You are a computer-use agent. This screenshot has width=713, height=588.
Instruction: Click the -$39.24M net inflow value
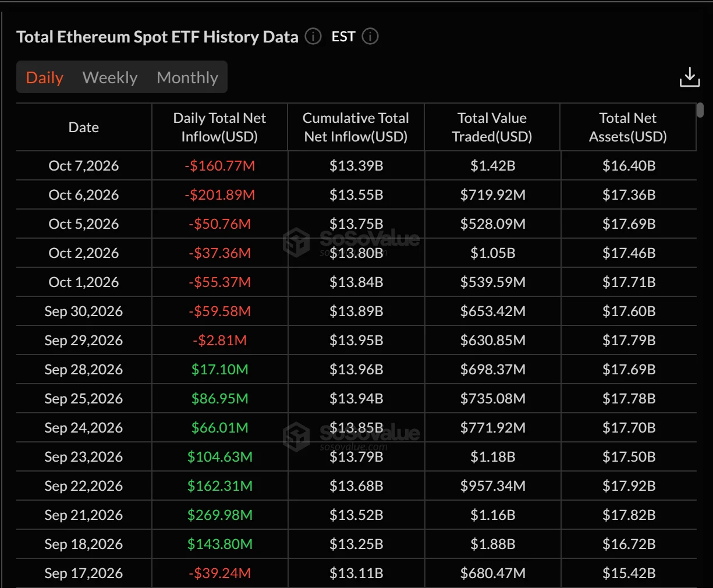[220, 573]
